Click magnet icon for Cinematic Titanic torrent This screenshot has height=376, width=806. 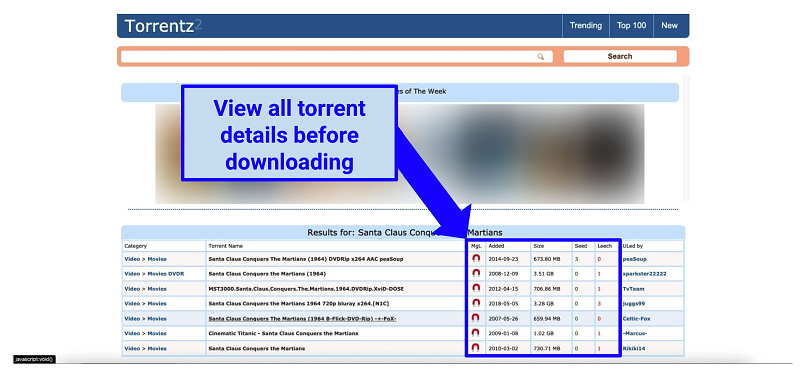tap(476, 333)
